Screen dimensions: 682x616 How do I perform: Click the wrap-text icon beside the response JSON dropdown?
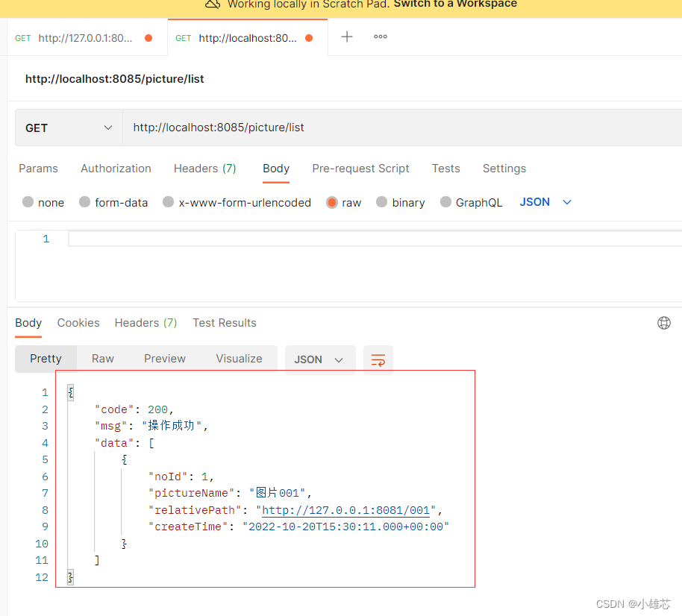(x=378, y=359)
